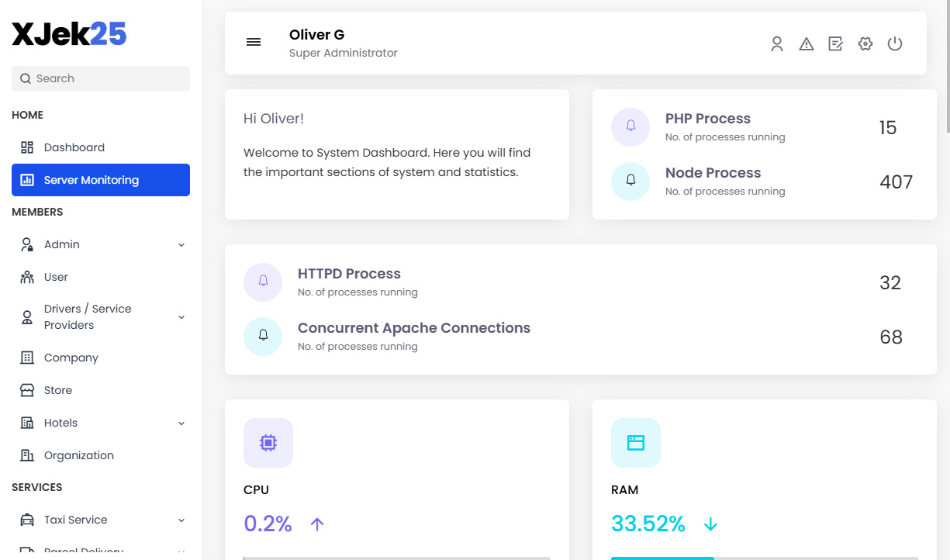Click the bell icon next to PHP Process
This screenshot has height=560, width=950.
tap(630, 126)
